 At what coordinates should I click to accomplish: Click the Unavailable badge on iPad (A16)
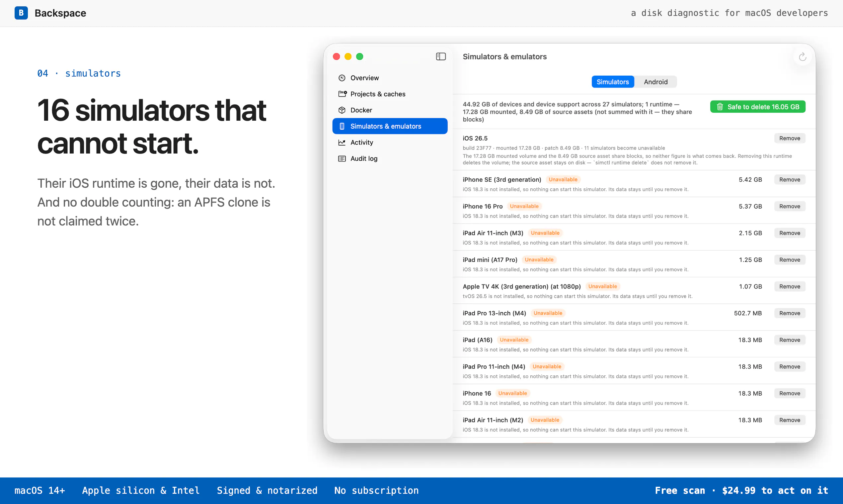click(x=514, y=340)
